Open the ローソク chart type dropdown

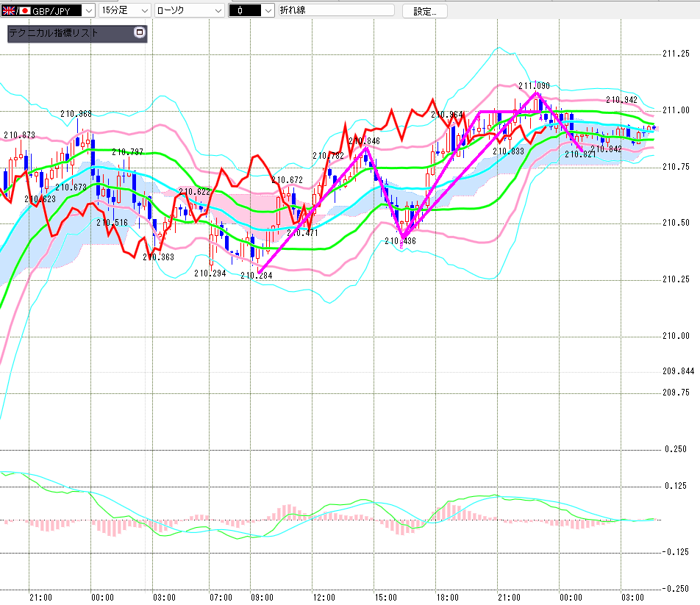point(189,10)
